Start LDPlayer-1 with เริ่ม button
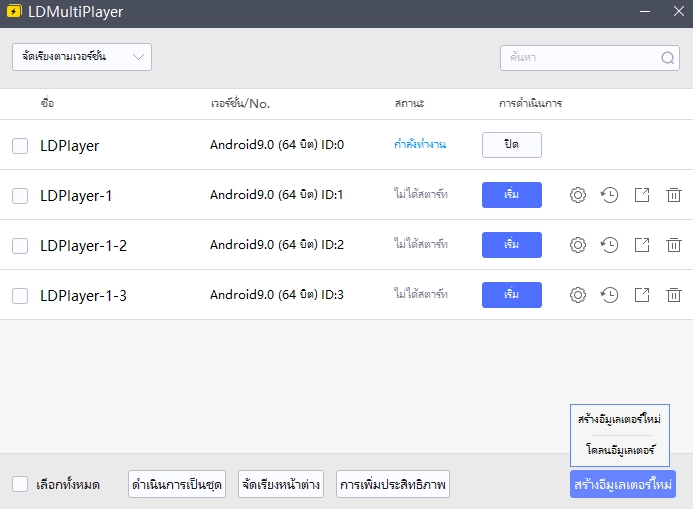 pyautogui.click(x=511, y=195)
